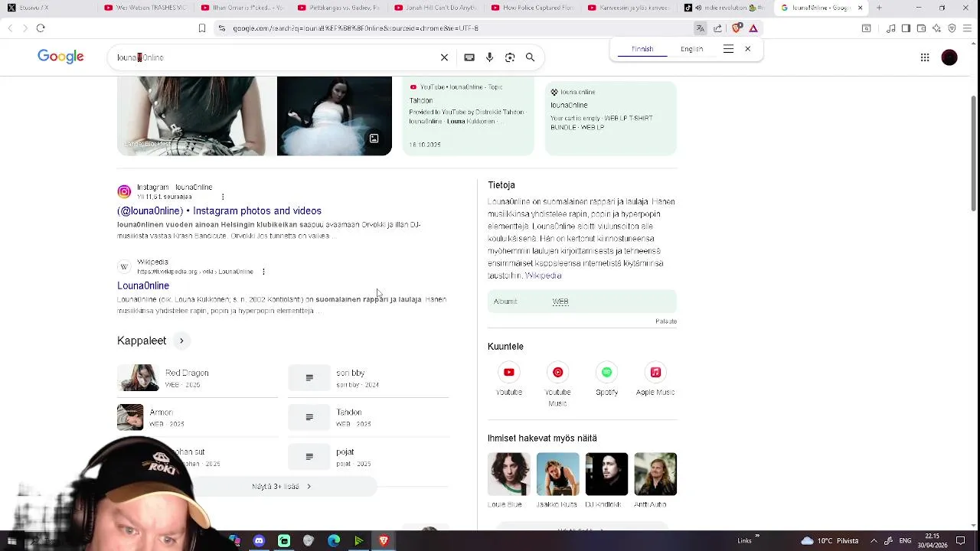The image size is (980, 551).
Task: Open options menu for Wikipedia result
Action: pos(263,272)
